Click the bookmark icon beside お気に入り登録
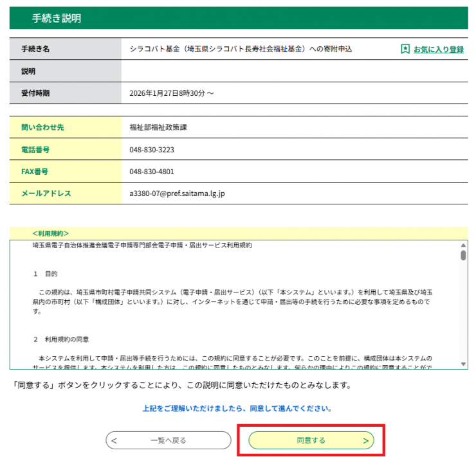This screenshot has width=476, height=457. (405, 49)
